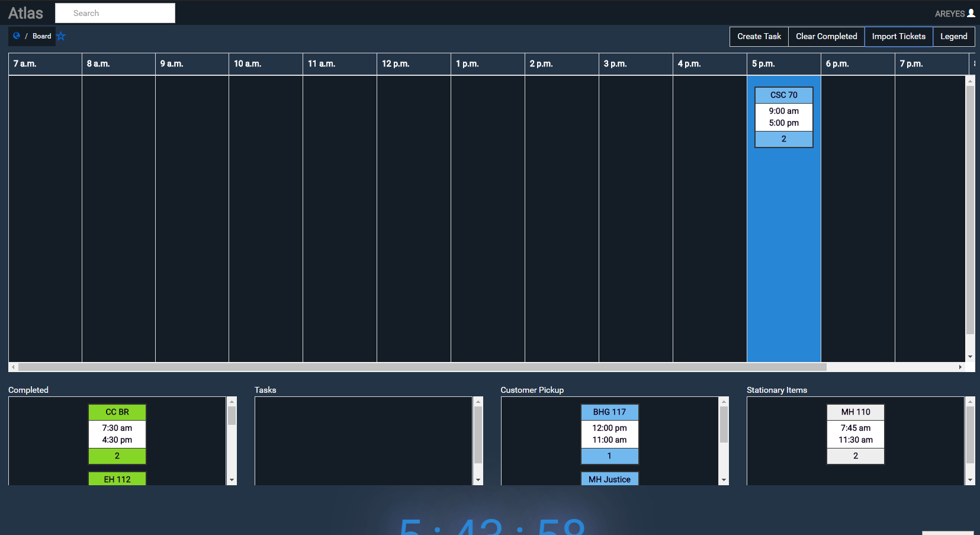The image size is (980, 535).
Task: Click the Stationary Items section heading
Action: click(777, 390)
